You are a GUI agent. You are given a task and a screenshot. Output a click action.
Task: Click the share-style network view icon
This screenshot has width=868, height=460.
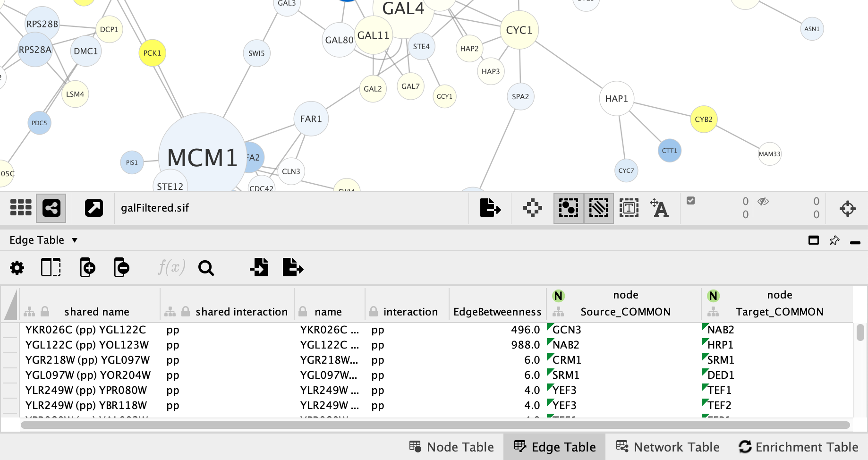[x=51, y=208]
